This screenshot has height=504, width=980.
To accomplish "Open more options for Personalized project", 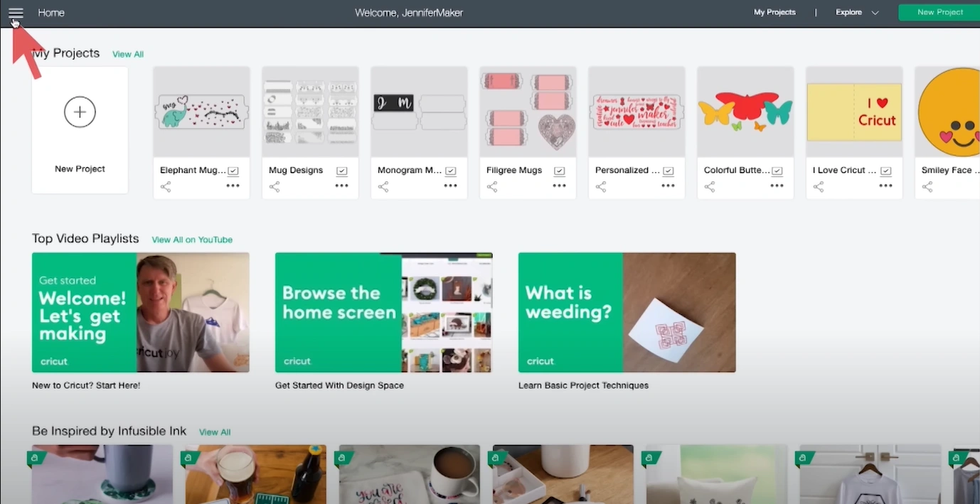I will click(668, 186).
